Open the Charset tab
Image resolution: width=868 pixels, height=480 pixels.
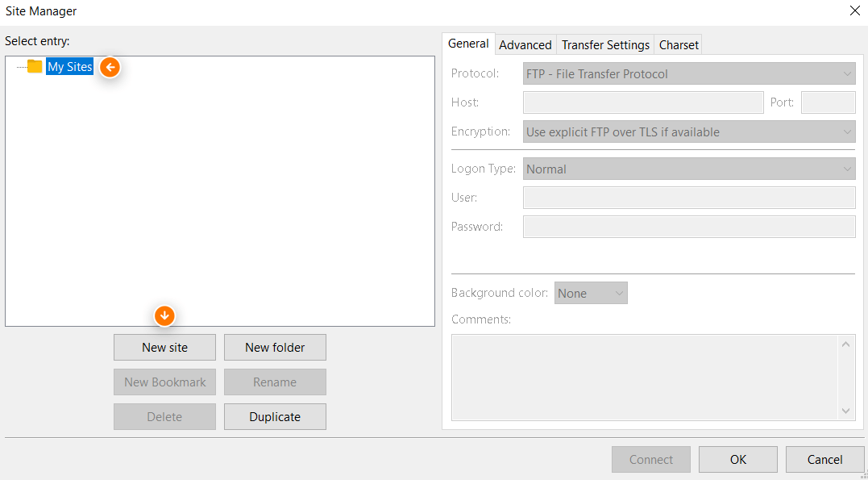[678, 44]
